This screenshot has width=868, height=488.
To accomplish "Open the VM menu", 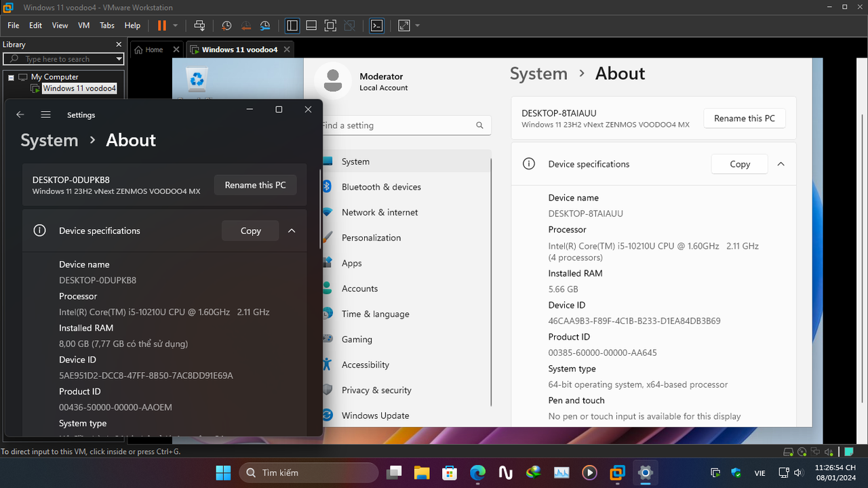I will [84, 26].
